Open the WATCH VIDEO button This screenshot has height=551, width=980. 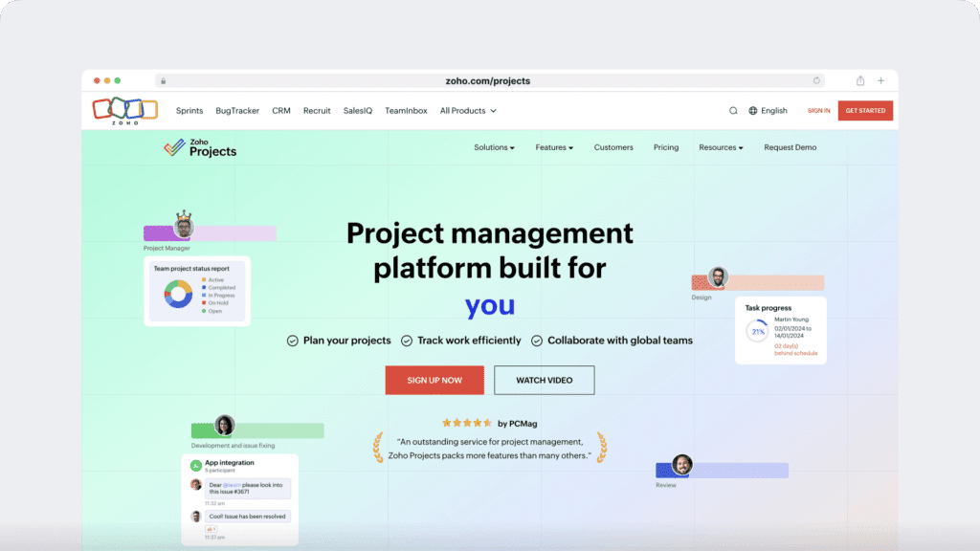pyautogui.click(x=544, y=380)
